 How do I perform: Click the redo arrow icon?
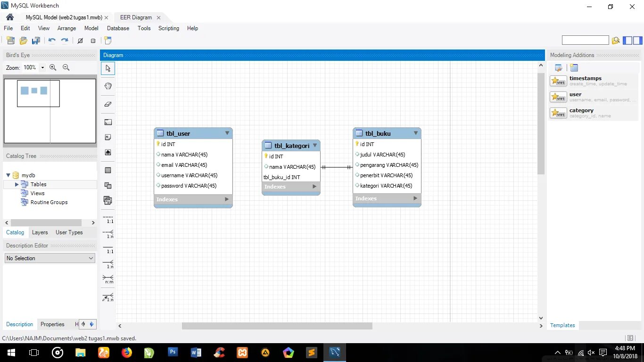(65, 41)
